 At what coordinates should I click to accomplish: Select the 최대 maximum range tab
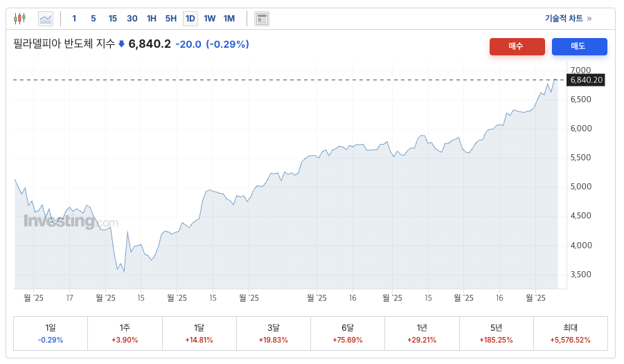pyautogui.click(x=571, y=334)
